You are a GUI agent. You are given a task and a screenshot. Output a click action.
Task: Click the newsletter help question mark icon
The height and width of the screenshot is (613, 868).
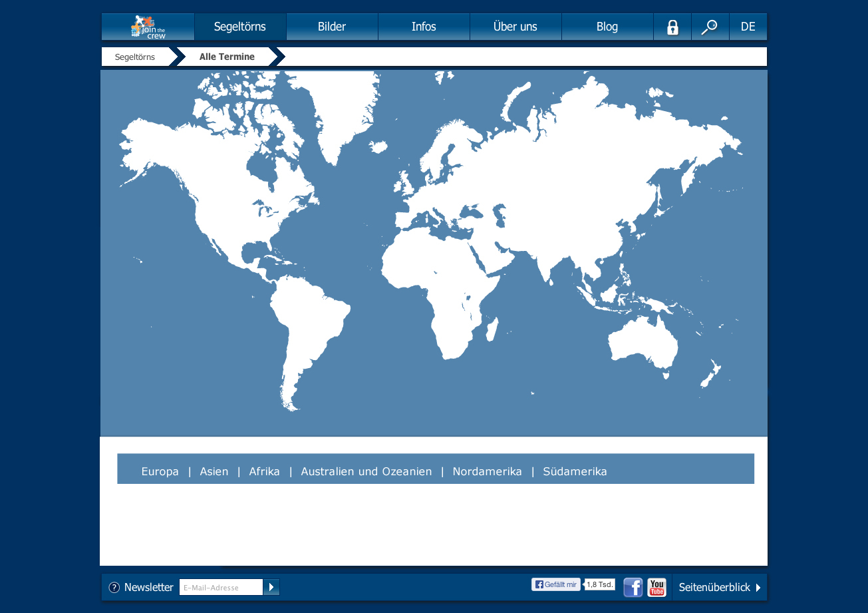[114, 587]
